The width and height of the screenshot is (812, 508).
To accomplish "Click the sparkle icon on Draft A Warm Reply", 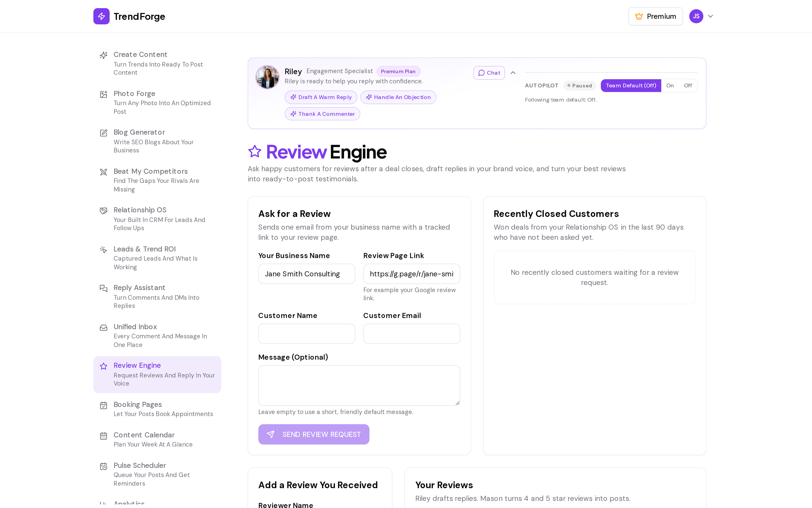I will pos(293,97).
